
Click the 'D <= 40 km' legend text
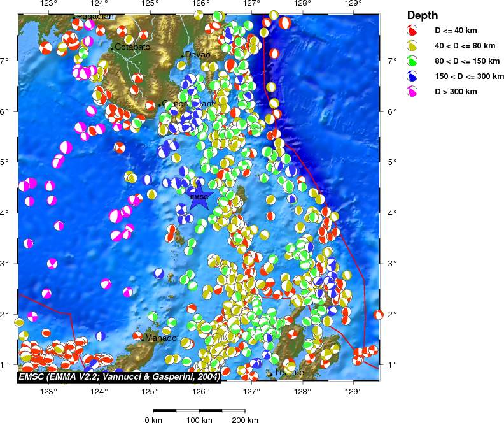pos(456,31)
